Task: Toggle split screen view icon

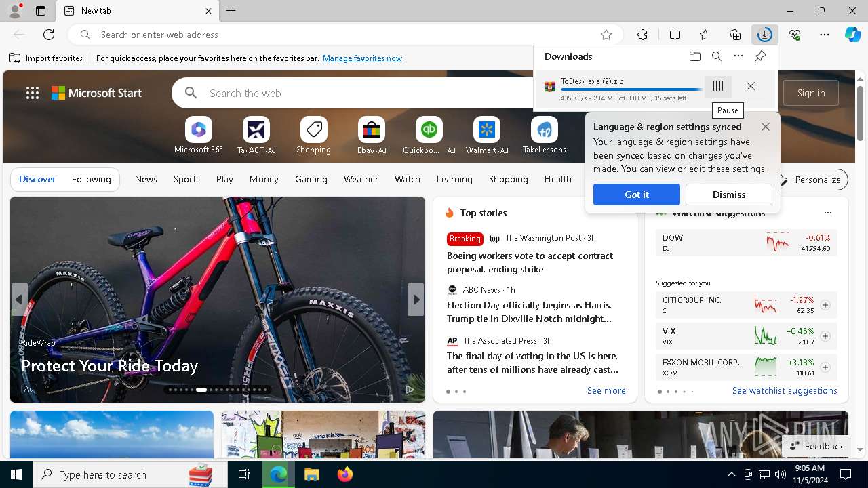Action: (675, 35)
